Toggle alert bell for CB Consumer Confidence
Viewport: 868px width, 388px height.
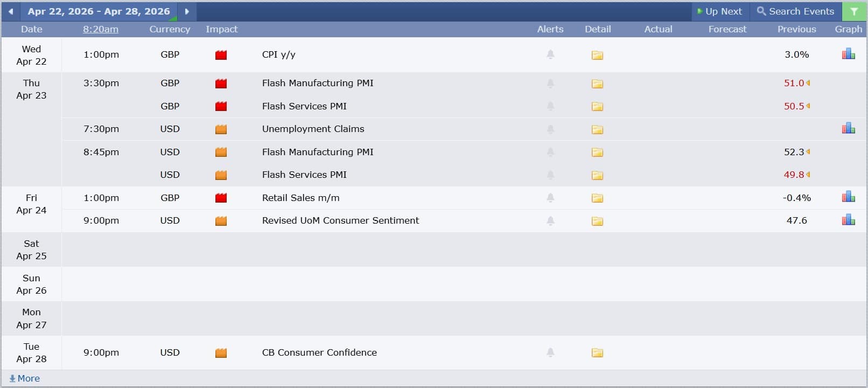click(550, 352)
